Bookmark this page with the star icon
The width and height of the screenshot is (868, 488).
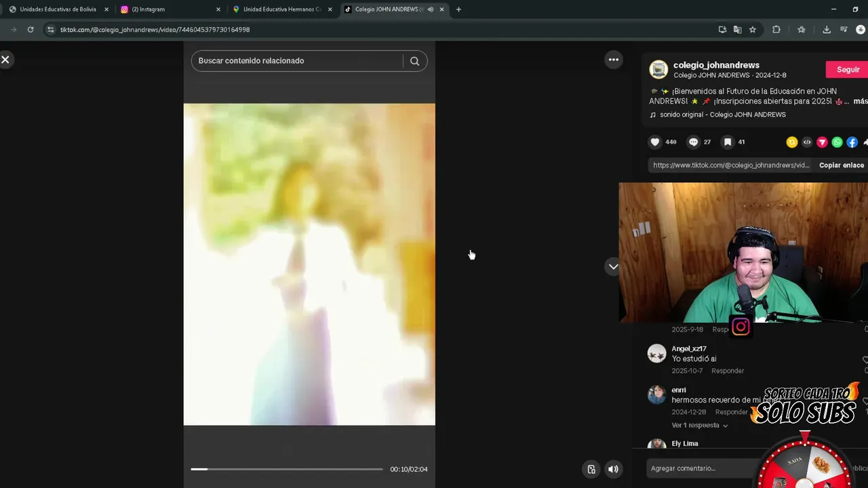753,30
